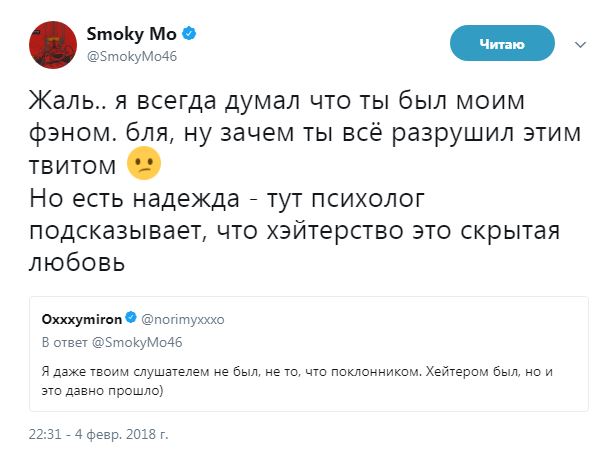Click the @norimyxxxo handle

point(189,319)
